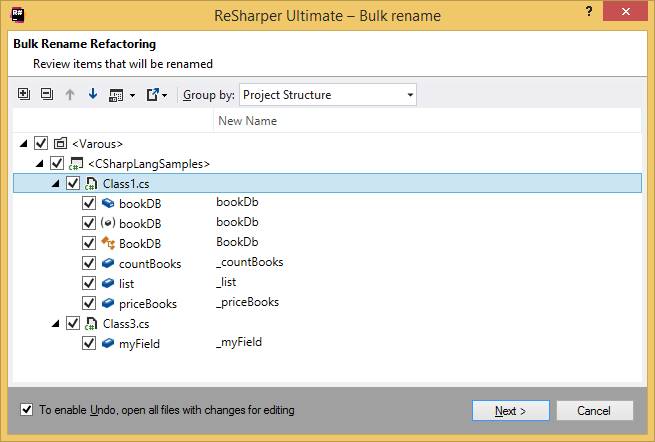Open the Export toolbar icon menu
The width and height of the screenshot is (655, 442).
pos(156,95)
